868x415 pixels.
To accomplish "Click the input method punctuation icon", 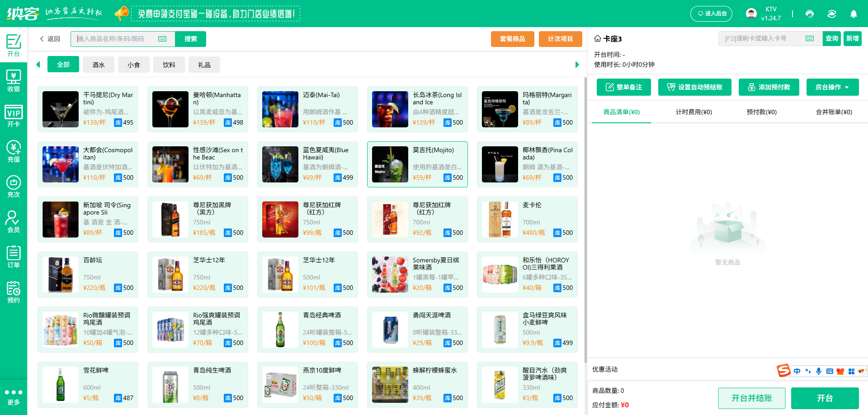I will 808,371.
